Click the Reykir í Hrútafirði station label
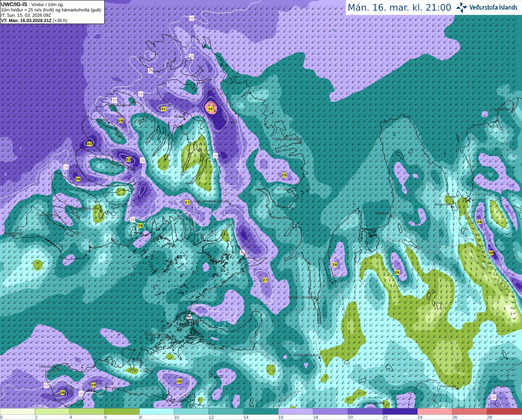Image resolution: width=522 pixels, height=420 pixels. click(x=303, y=297)
